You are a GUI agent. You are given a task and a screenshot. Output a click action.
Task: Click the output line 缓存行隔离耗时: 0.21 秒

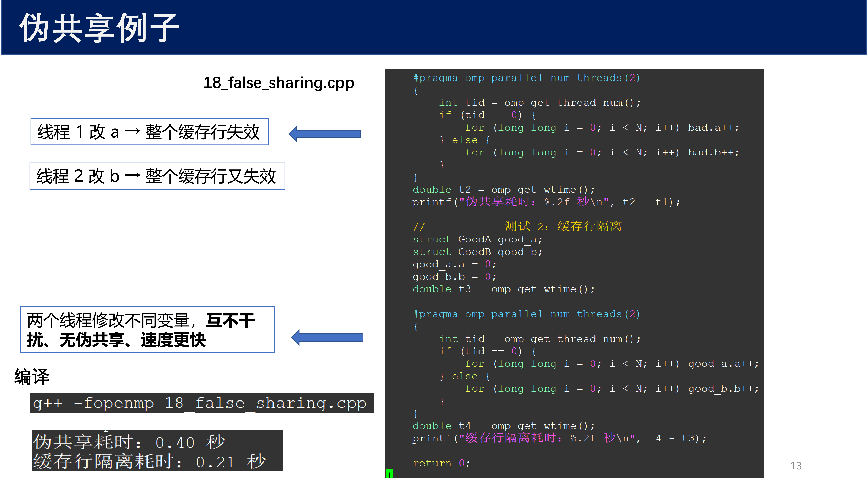point(149,461)
